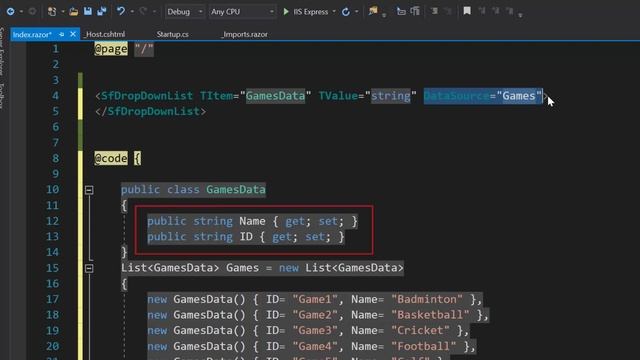Click the Navigate Backward arrow icon
Viewport: 640px width, 360px height.
(x=10, y=11)
